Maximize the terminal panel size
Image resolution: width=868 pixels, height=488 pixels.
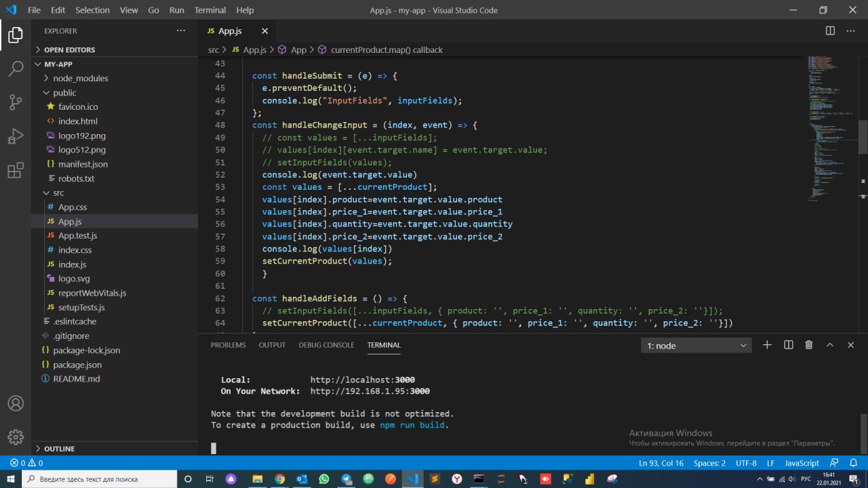[829, 345]
